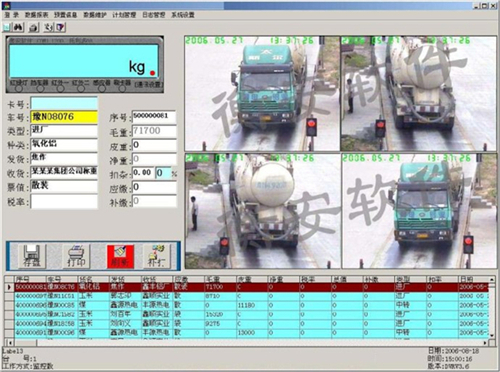Open the 日志管理 menu
This screenshot has width=500, height=372.
click(154, 15)
